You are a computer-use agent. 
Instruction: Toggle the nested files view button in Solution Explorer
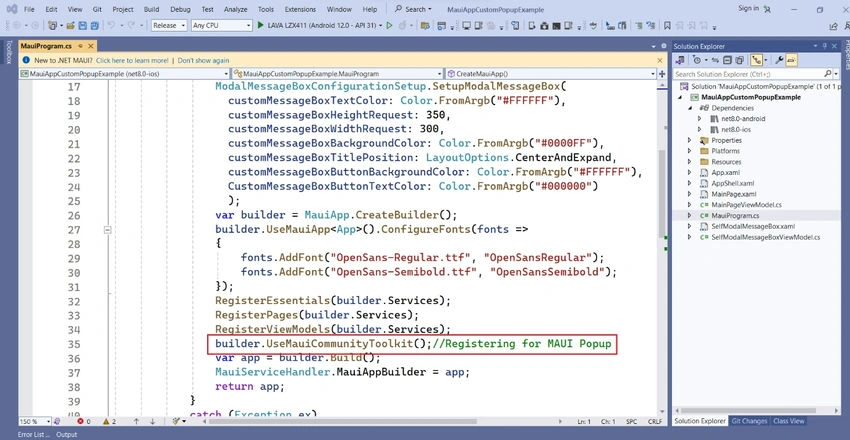(x=757, y=60)
